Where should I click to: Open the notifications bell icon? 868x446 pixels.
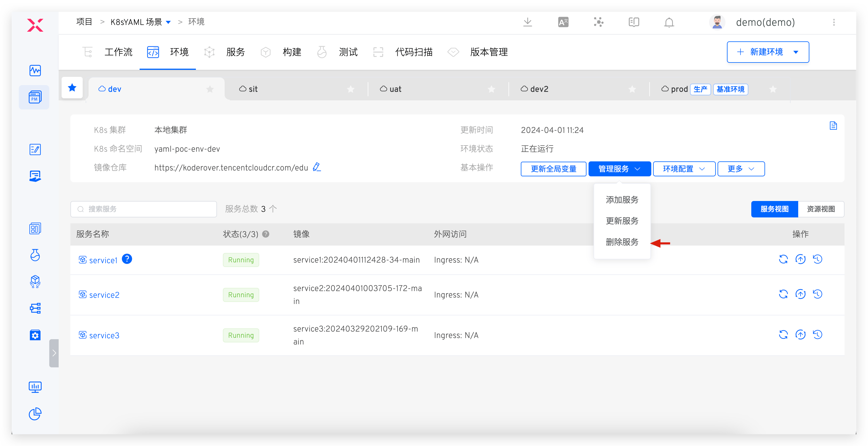click(669, 22)
